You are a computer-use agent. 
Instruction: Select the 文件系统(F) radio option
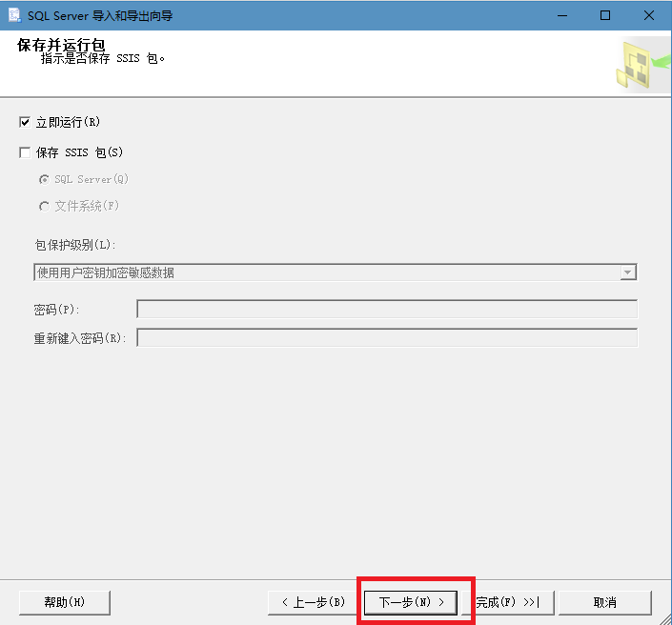click(x=44, y=207)
